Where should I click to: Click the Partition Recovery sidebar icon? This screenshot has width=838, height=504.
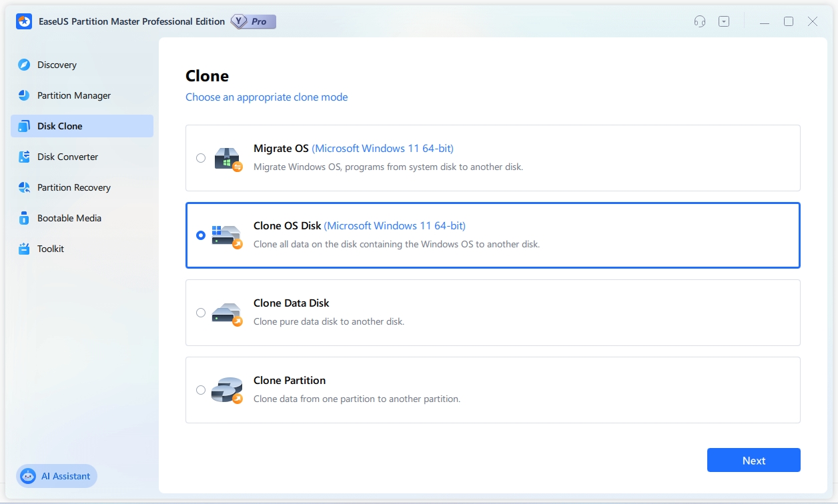[x=24, y=187]
